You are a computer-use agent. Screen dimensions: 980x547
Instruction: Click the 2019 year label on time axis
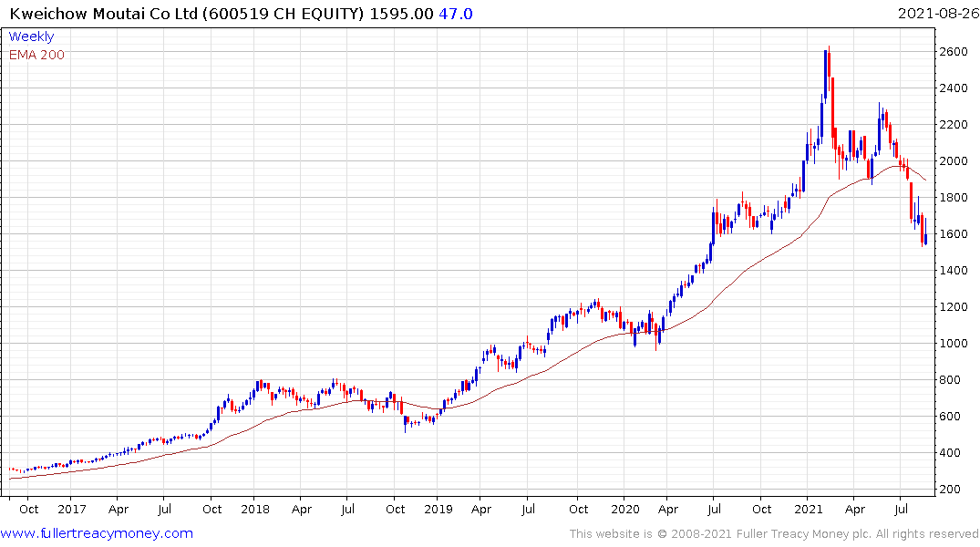[438, 510]
